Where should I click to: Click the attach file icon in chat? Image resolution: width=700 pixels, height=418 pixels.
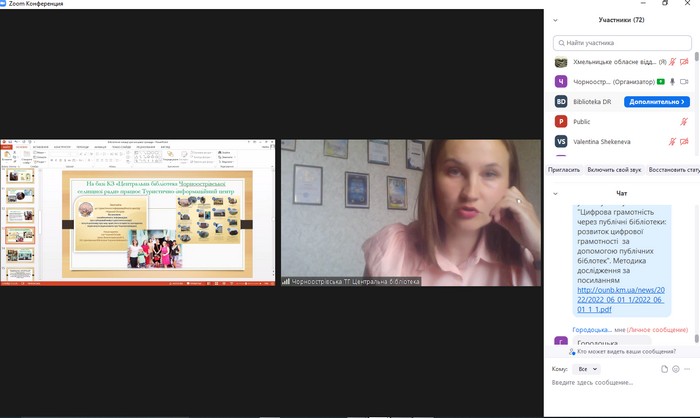click(664, 368)
